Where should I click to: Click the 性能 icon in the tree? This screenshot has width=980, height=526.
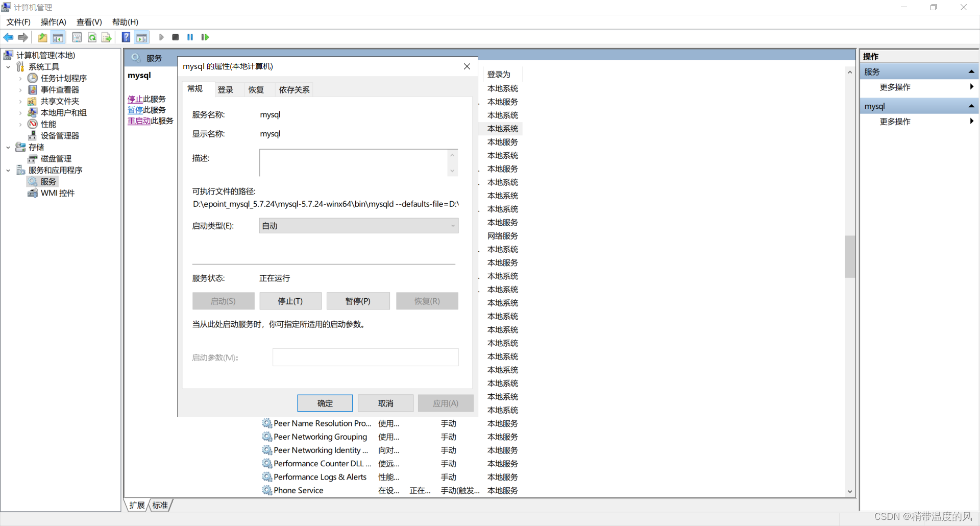pos(33,124)
